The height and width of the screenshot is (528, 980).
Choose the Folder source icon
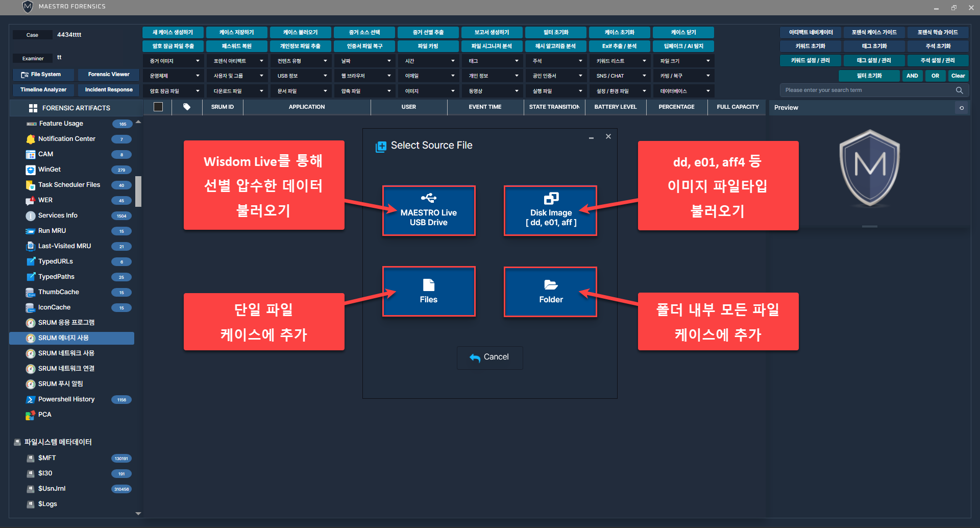click(551, 285)
